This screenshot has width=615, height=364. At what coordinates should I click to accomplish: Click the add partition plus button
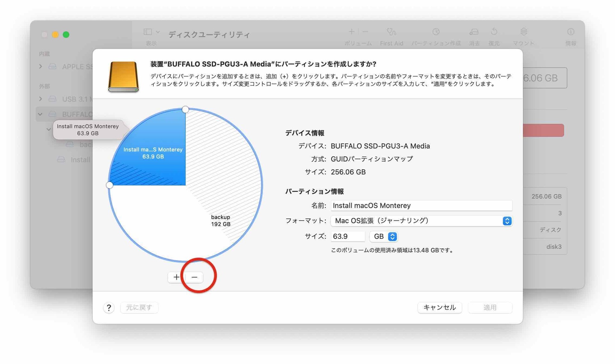[176, 277]
